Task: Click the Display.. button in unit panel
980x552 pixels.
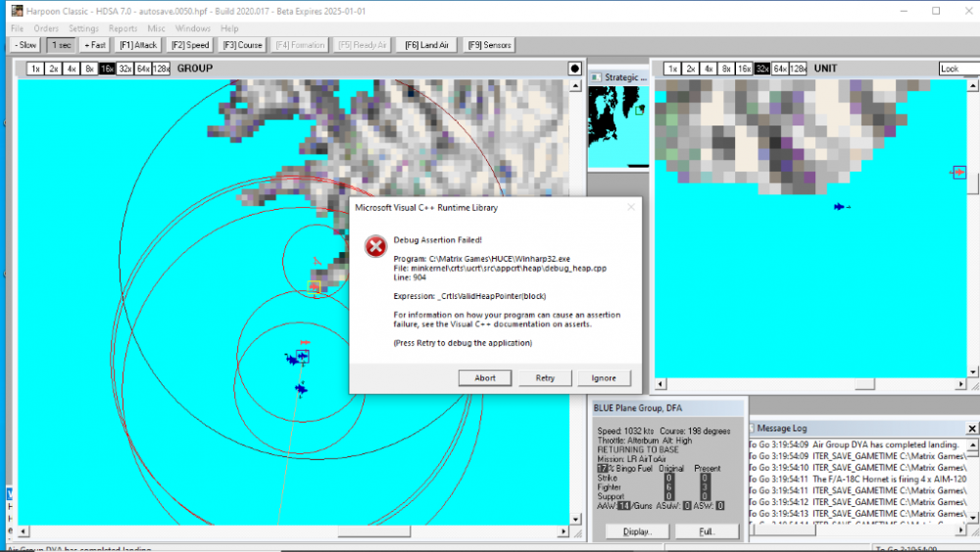Action: coord(637,532)
